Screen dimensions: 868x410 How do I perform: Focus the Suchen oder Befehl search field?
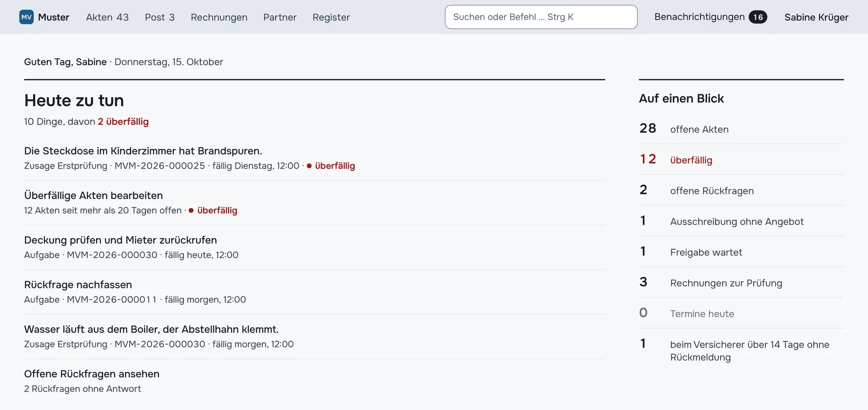coord(541,17)
